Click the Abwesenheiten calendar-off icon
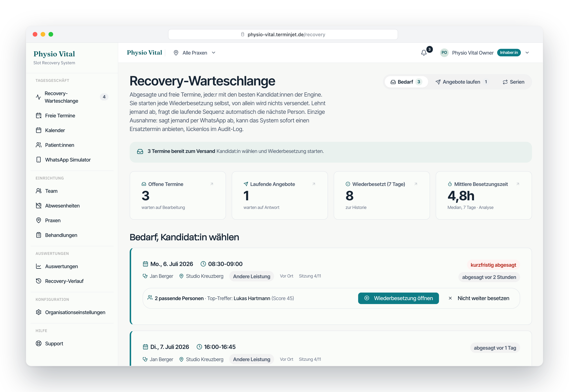Viewport: 569px width, 392px height. click(x=39, y=206)
